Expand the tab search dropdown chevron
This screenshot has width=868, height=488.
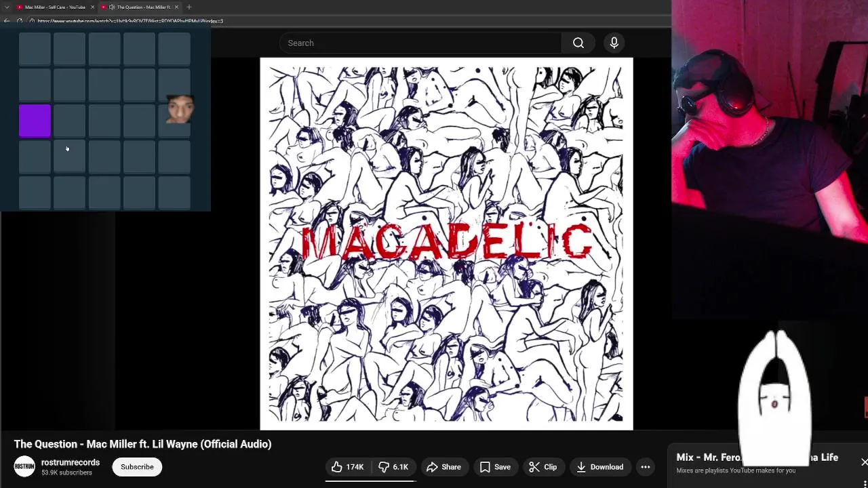point(7,7)
